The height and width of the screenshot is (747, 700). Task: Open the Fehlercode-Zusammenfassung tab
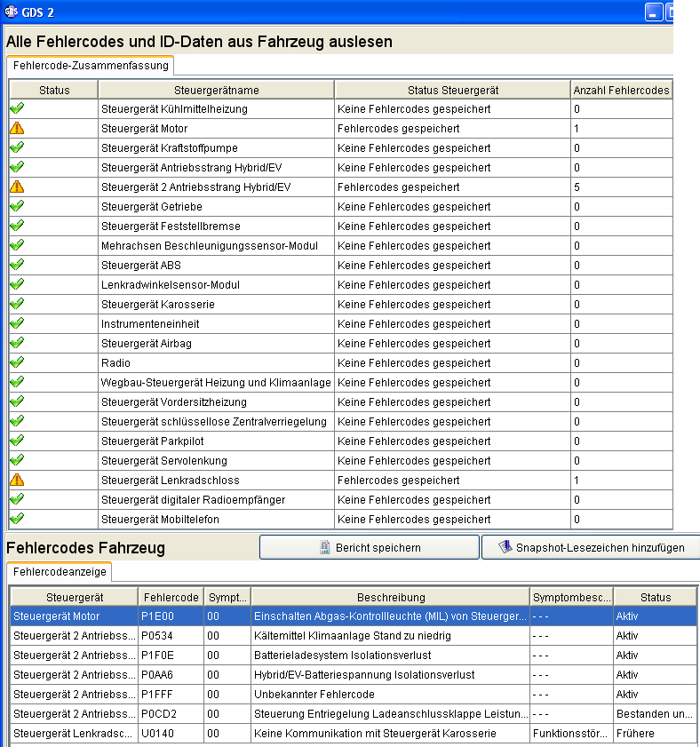[x=90, y=66]
